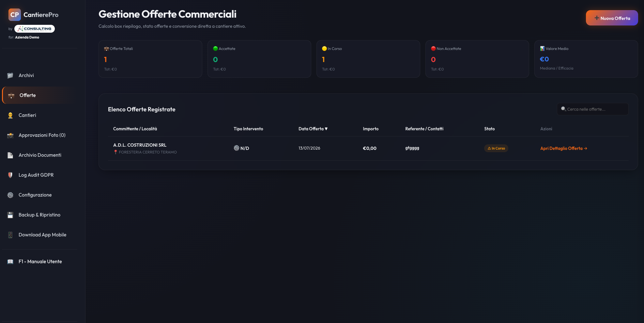Click the gear icon next to N/D
Viewport: 644px width, 323px height.
(x=237, y=148)
